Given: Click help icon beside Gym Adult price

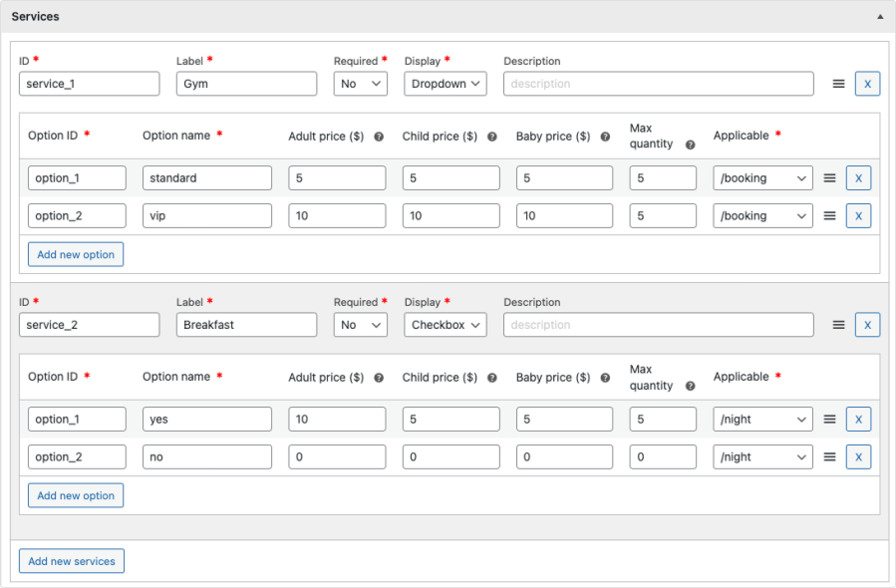Looking at the screenshot, I should pyautogui.click(x=379, y=137).
